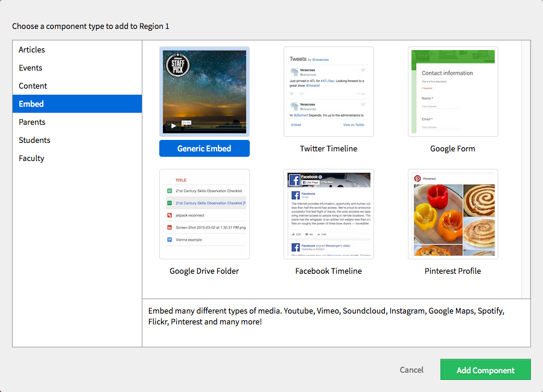The height and width of the screenshot is (392, 543).
Task: Go to the Students category
Action: click(34, 140)
